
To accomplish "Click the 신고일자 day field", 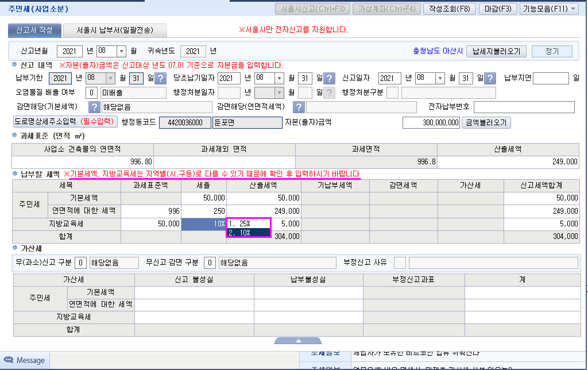I will pos(465,79).
